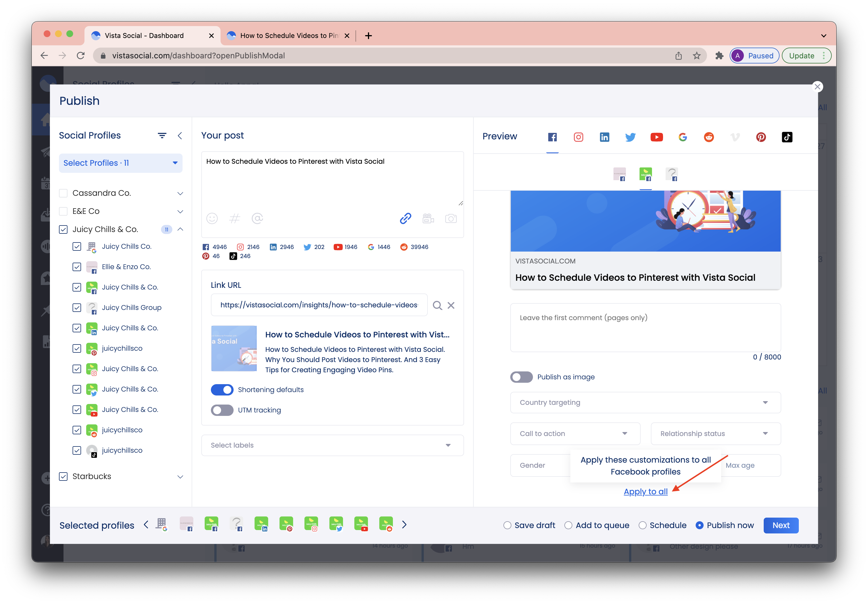
Task: Click the add photo camera icon
Action: click(451, 218)
